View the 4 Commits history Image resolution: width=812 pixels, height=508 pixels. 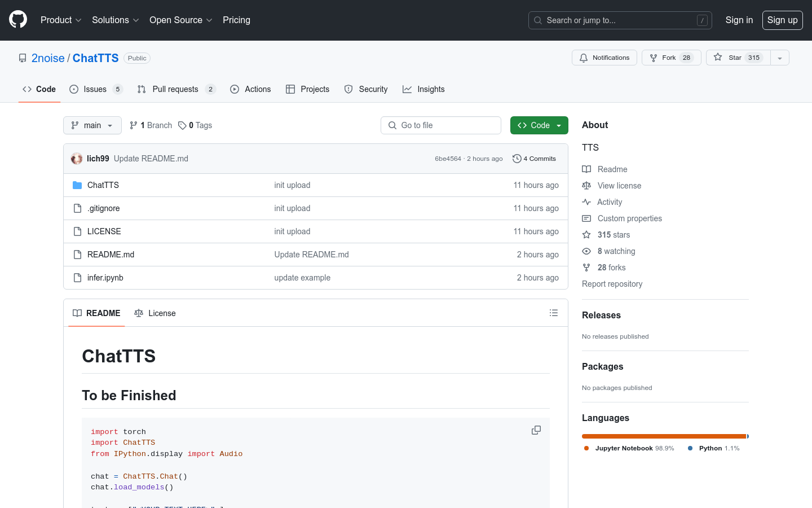point(534,159)
